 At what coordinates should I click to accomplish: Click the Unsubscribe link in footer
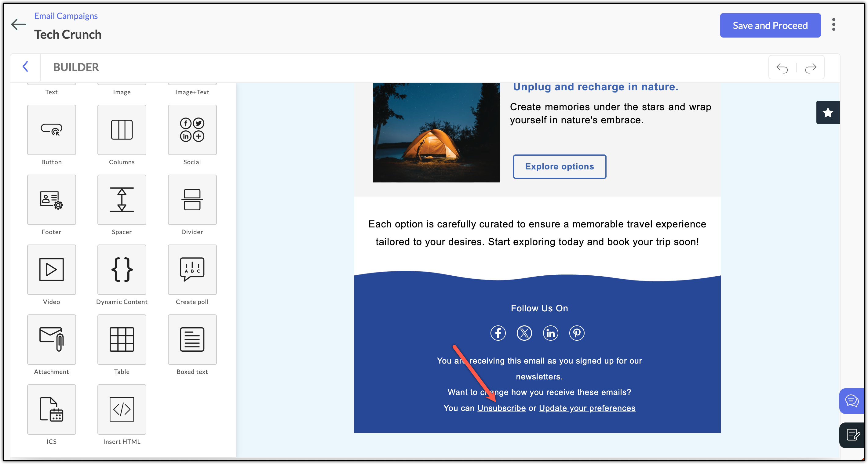point(501,408)
